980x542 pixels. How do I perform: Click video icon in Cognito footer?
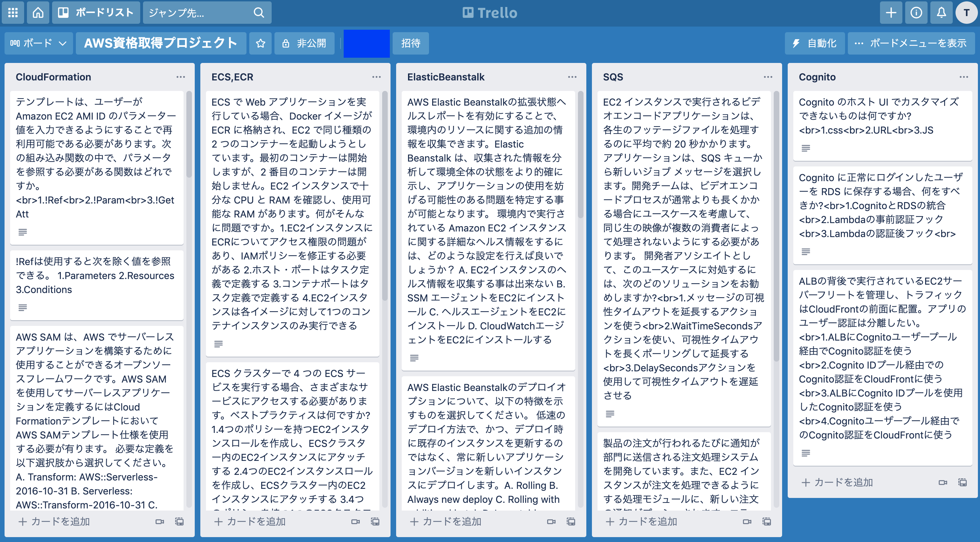943,482
